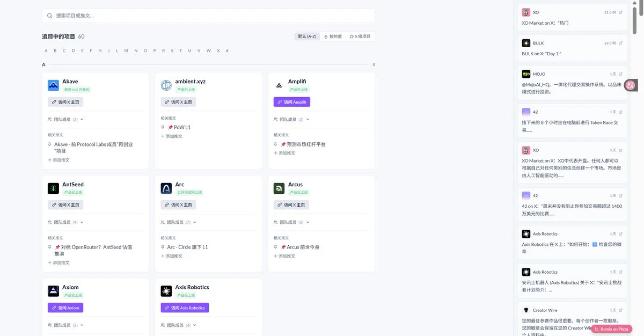Expand Arc team members list
The height and width of the screenshot is (336, 644).
(179, 222)
